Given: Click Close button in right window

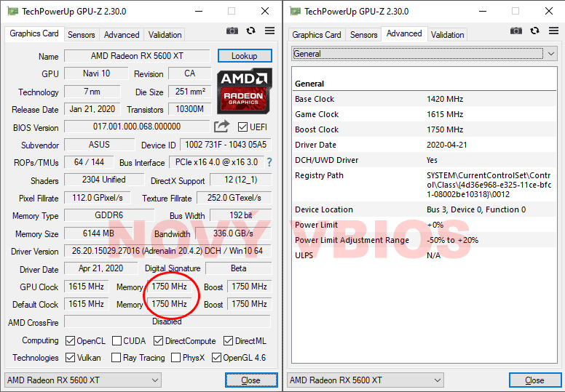Looking at the screenshot, I should (535, 380).
